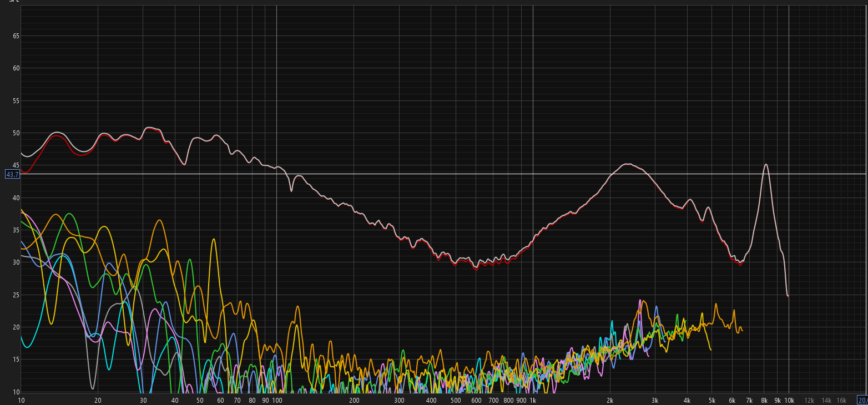The image size is (868, 405).
Task: Click the 40 label on the SPL axis
Action: [x=16, y=198]
